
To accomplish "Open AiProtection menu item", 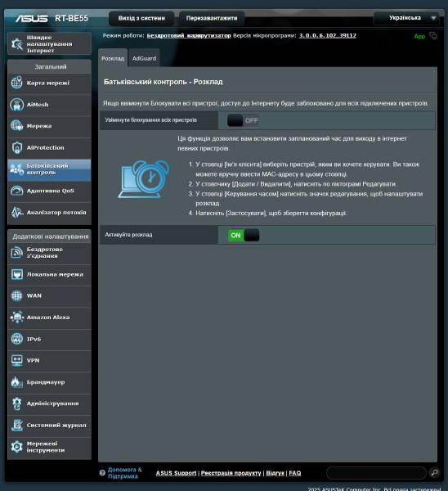I will pos(49,147).
